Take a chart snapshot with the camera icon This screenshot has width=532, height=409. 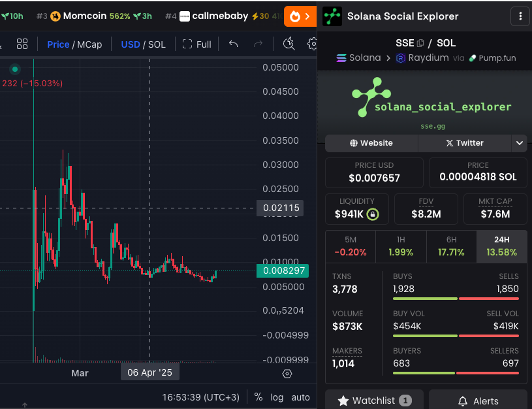pos(289,44)
